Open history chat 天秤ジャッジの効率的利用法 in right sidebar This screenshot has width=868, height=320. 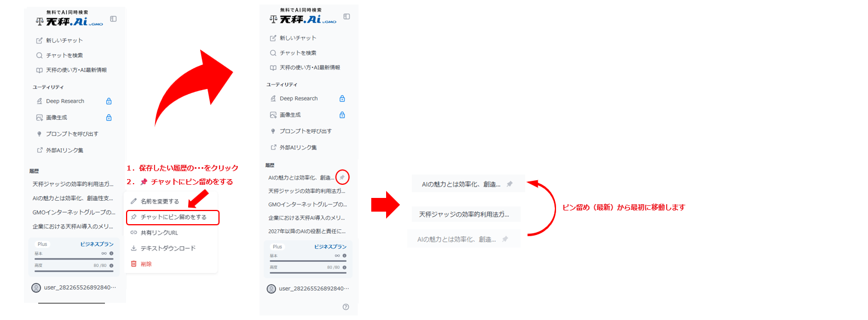[x=308, y=191]
